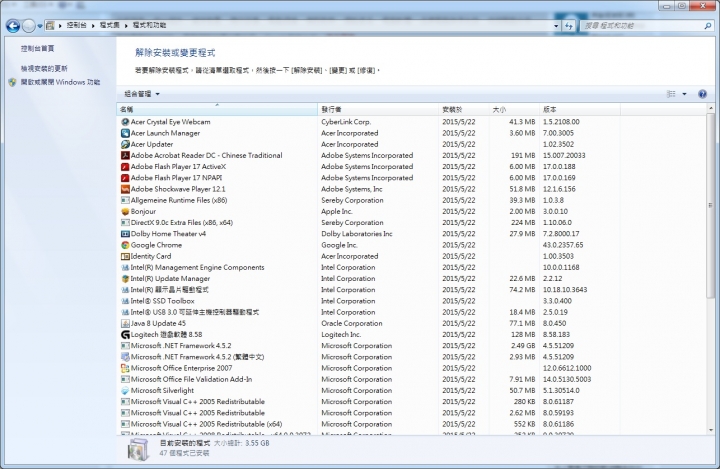Viewport: 720px width, 469px height.
Task: Click Acer Launch Manager icon
Action: coord(125,133)
